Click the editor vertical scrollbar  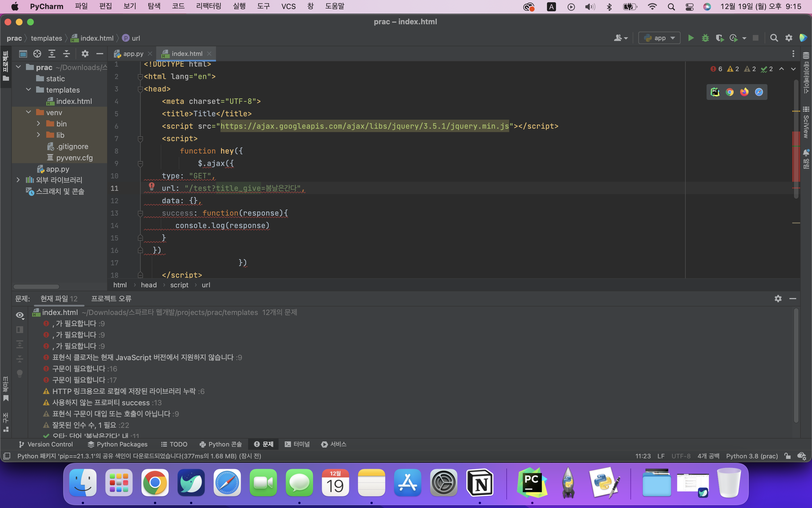coord(796,139)
